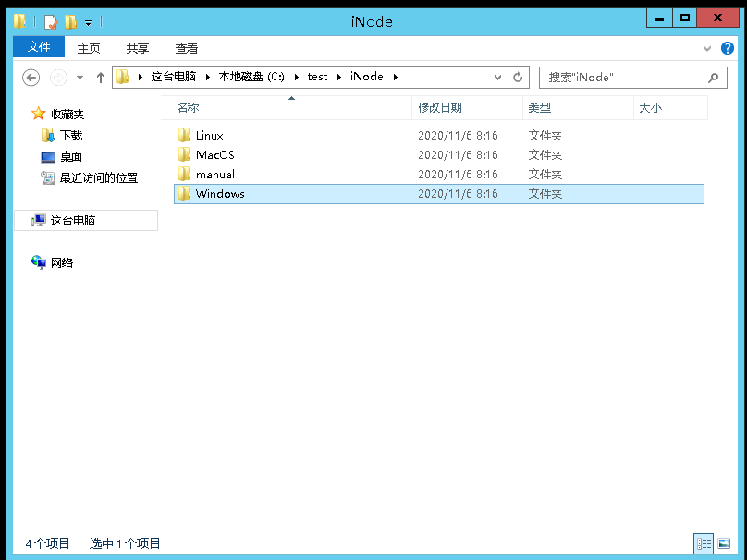This screenshot has width=747, height=560.
Task: Switch to the 查看 ribbon tab
Action: (186, 48)
